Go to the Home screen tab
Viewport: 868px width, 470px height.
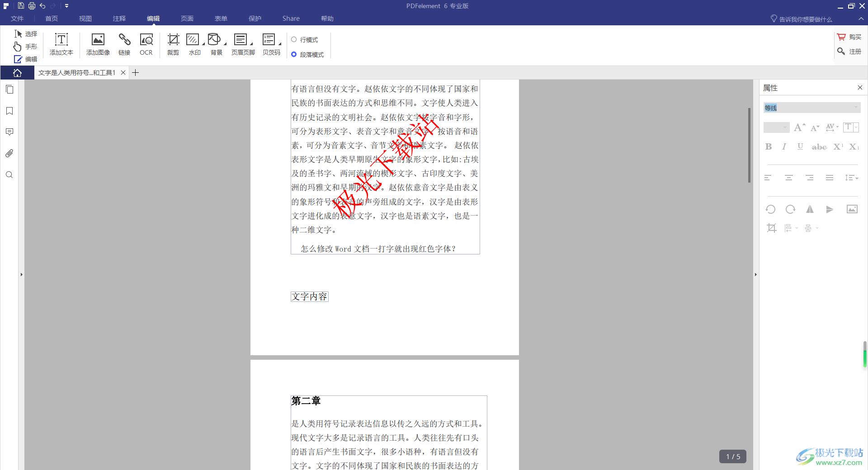17,73
